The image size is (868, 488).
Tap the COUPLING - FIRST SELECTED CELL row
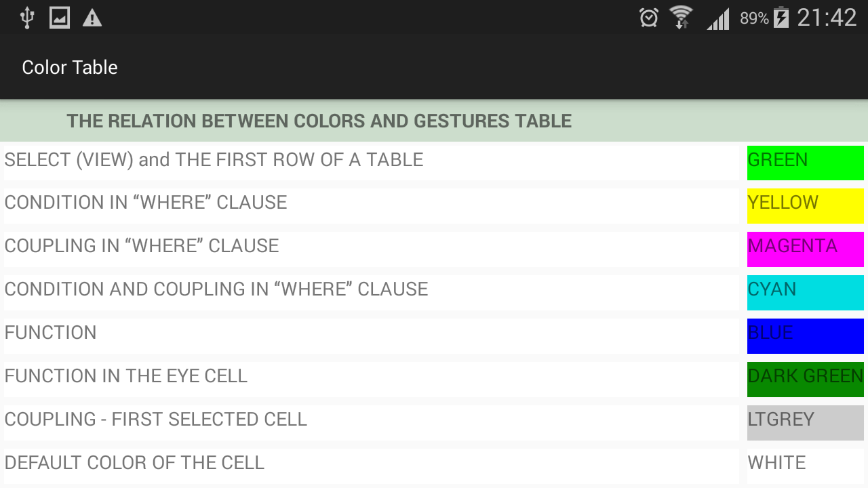[x=371, y=422]
